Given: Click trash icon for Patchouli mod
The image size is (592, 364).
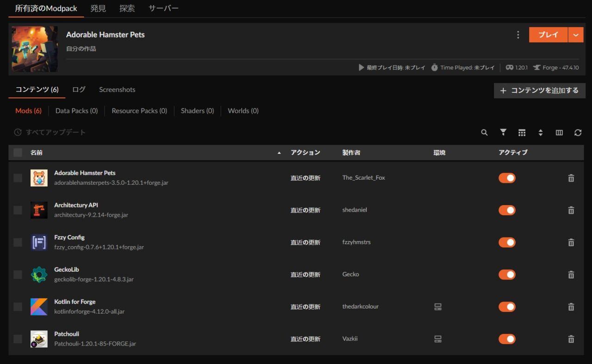Looking at the screenshot, I should tap(571, 339).
